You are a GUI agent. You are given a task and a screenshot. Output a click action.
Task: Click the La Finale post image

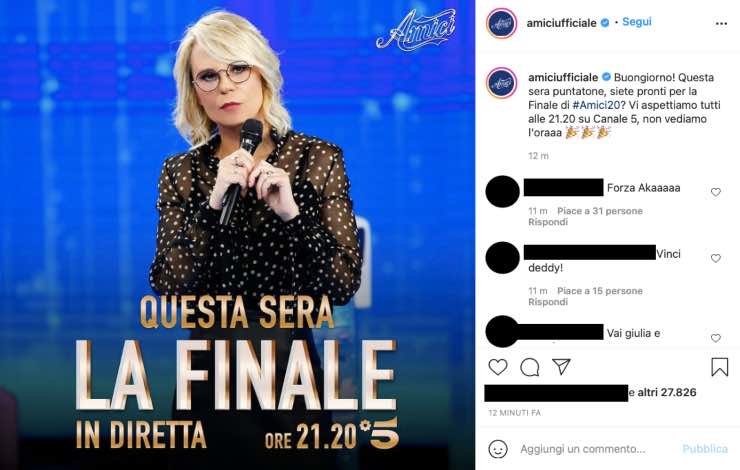[237, 235]
